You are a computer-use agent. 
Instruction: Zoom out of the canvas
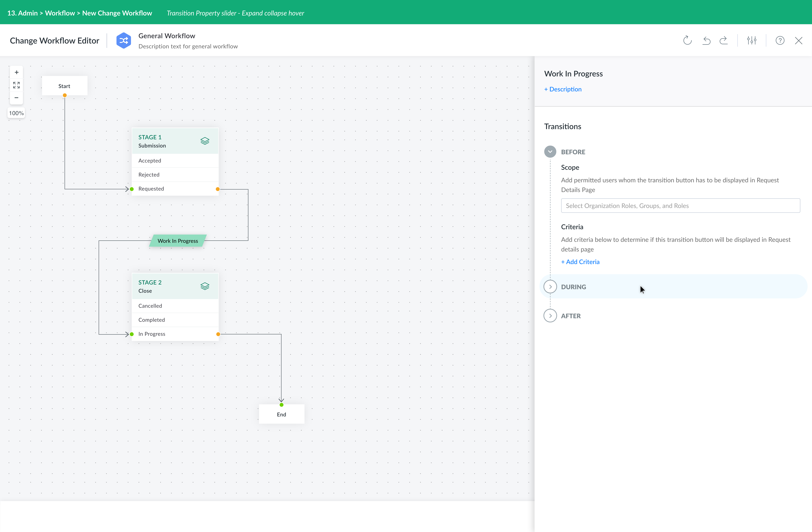16,98
